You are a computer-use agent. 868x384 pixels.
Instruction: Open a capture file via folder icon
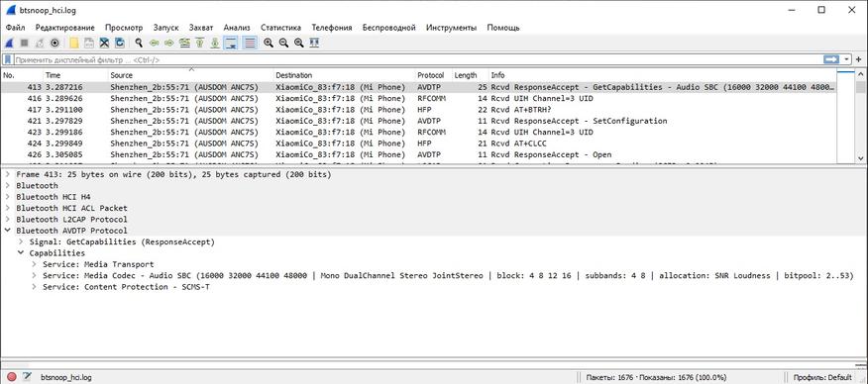73,43
